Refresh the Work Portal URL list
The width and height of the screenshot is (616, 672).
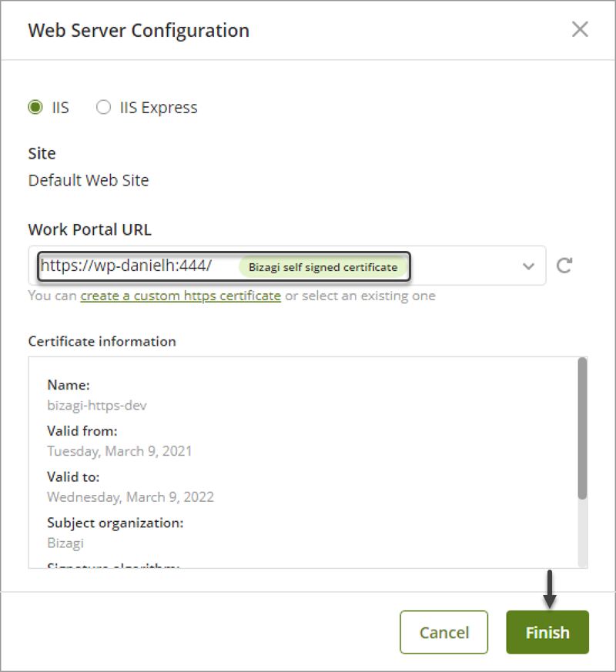pos(564,266)
